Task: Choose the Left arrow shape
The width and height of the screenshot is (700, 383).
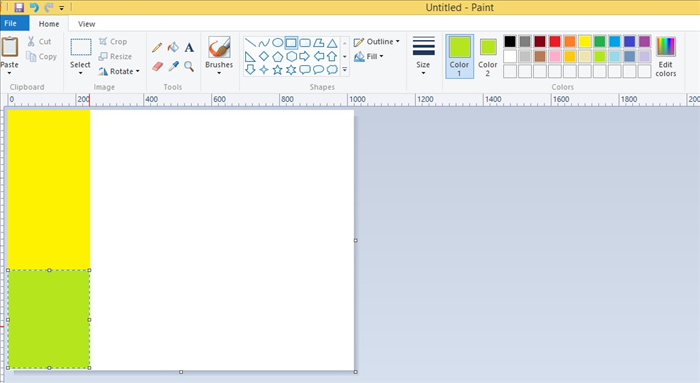Action: pyautogui.click(x=318, y=56)
